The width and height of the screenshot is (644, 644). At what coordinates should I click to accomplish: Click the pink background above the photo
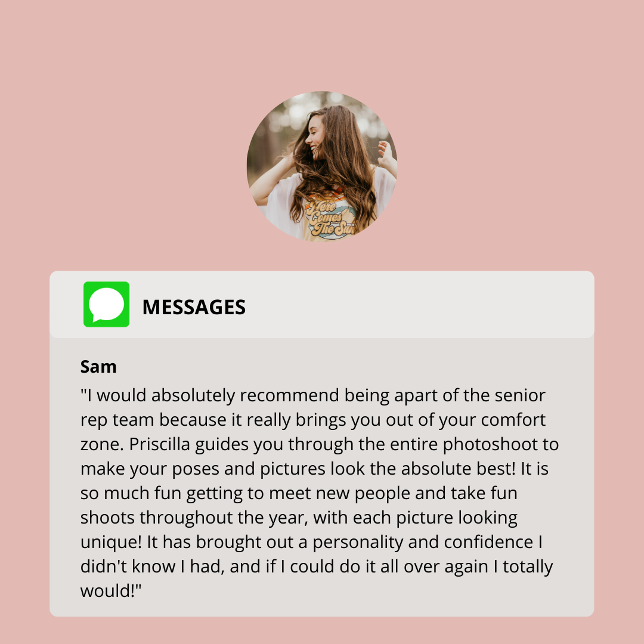click(x=322, y=45)
